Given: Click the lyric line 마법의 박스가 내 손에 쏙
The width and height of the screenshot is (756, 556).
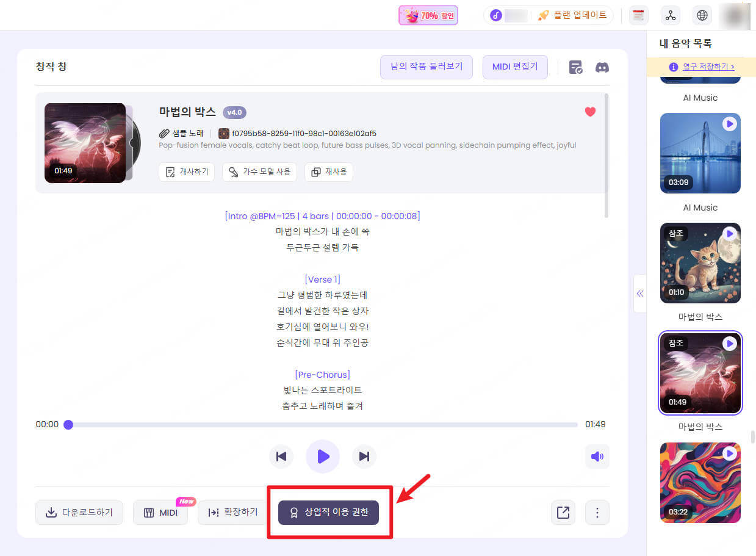Looking at the screenshot, I should coord(322,232).
